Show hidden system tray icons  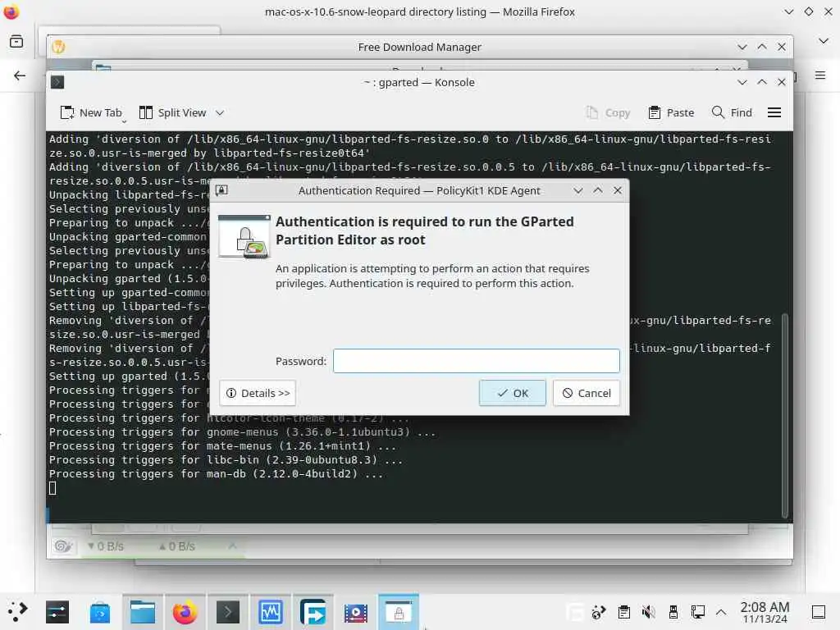click(721, 612)
